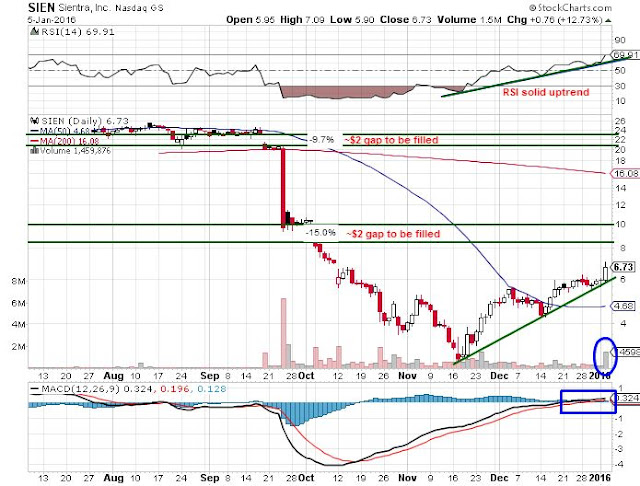Click the Chg +0.76 (+12.73%) value
640x486 pixels.
click(555, 20)
